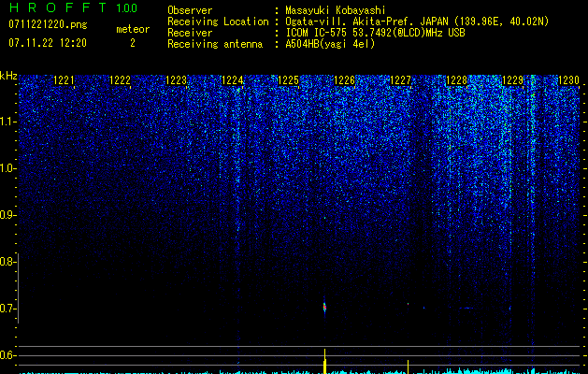588x374 pixels.
Task: Click the timestamp 07.11.22 12:20
Action: click(48, 43)
